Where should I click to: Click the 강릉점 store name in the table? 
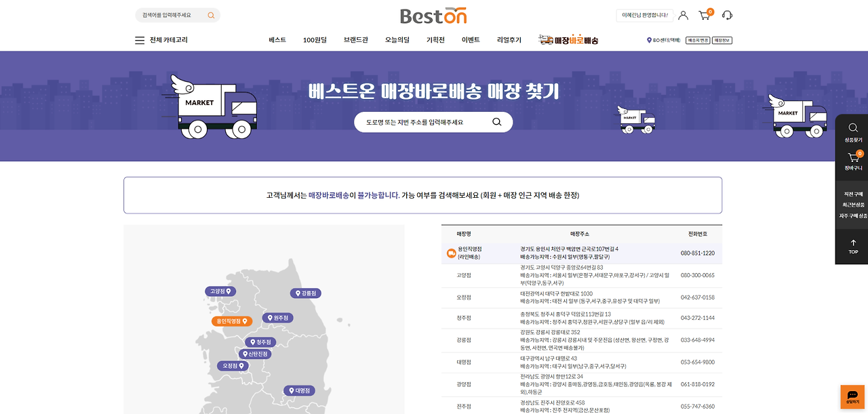pyautogui.click(x=464, y=340)
